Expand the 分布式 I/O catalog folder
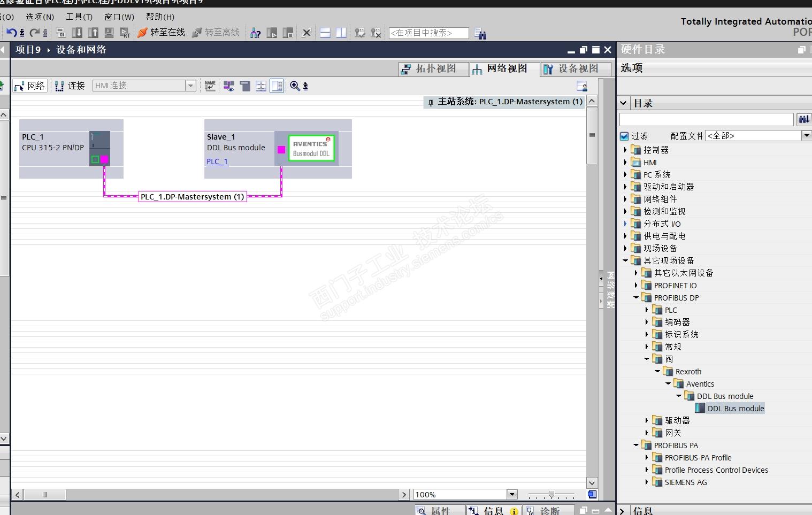The image size is (812, 515). click(625, 224)
